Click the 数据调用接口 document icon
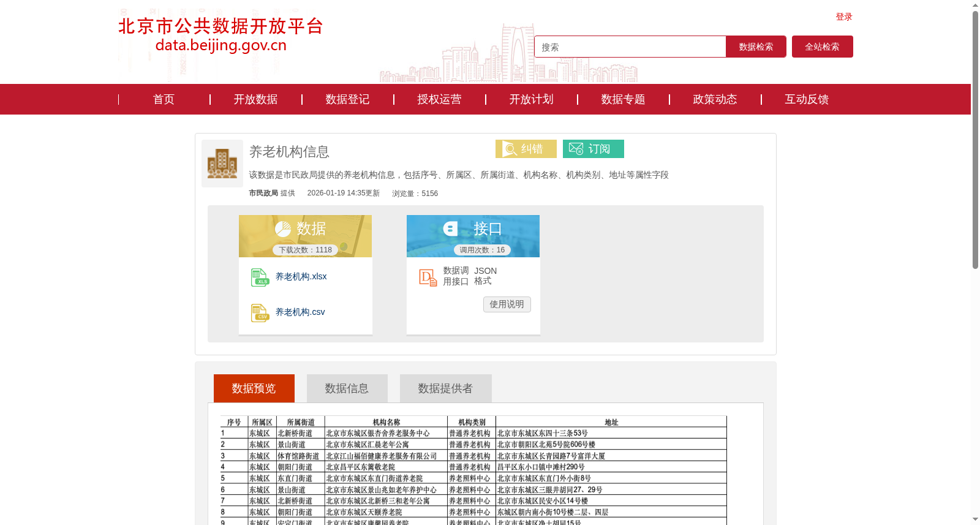The height and width of the screenshot is (525, 980). [x=428, y=278]
